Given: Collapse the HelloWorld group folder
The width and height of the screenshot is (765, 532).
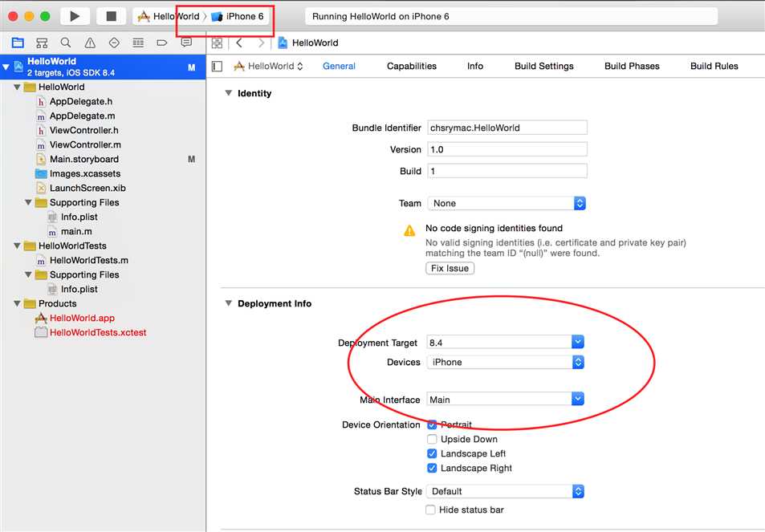Looking at the screenshot, I should (x=17, y=87).
